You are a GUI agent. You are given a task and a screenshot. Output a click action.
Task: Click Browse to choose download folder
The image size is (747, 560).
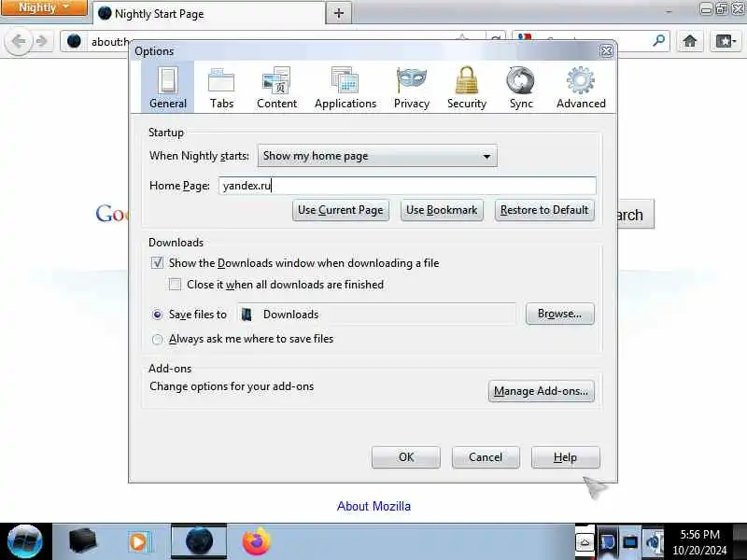559,314
